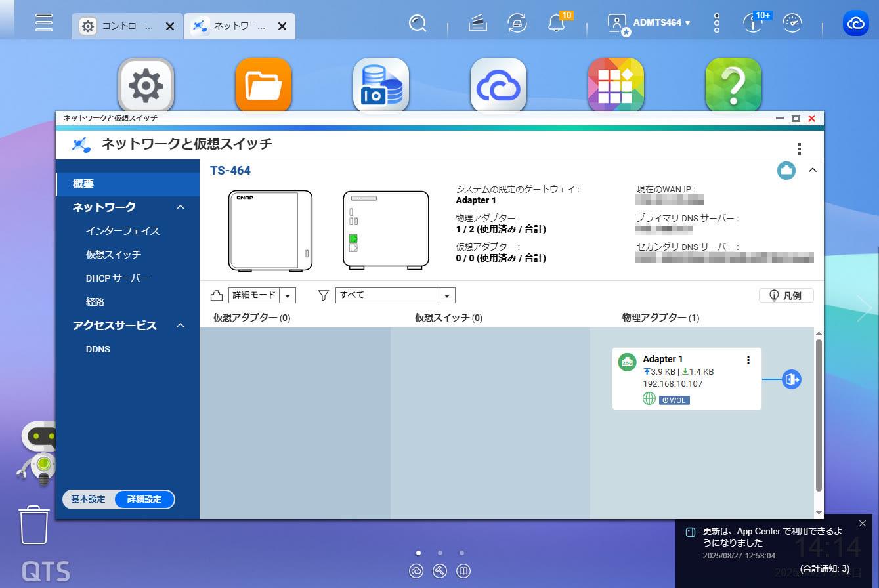Viewport: 879px width, 588px height.
Task: Click the search magnifier icon in top bar
Action: pos(418,24)
